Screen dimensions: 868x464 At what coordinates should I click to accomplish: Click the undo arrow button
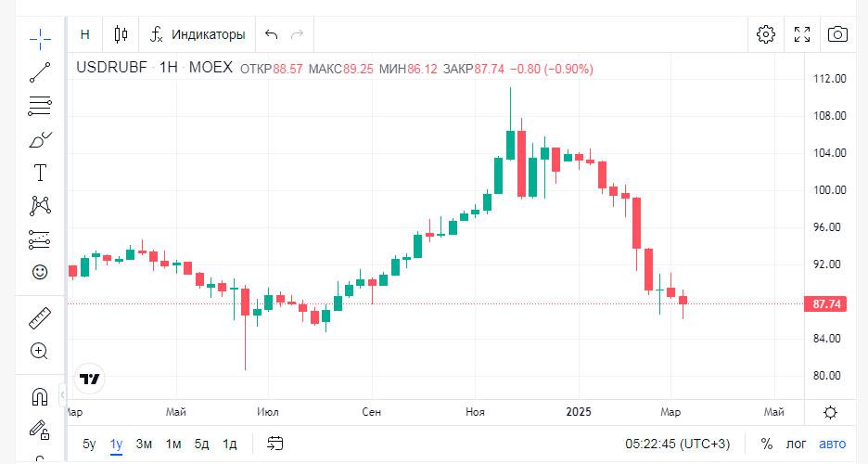271,34
